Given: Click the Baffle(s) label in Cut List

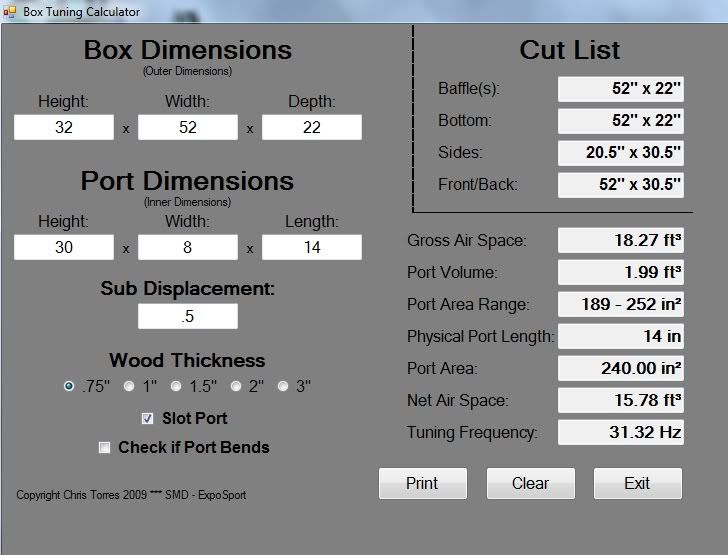Looking at the screenshot, I should pos(469,89).
